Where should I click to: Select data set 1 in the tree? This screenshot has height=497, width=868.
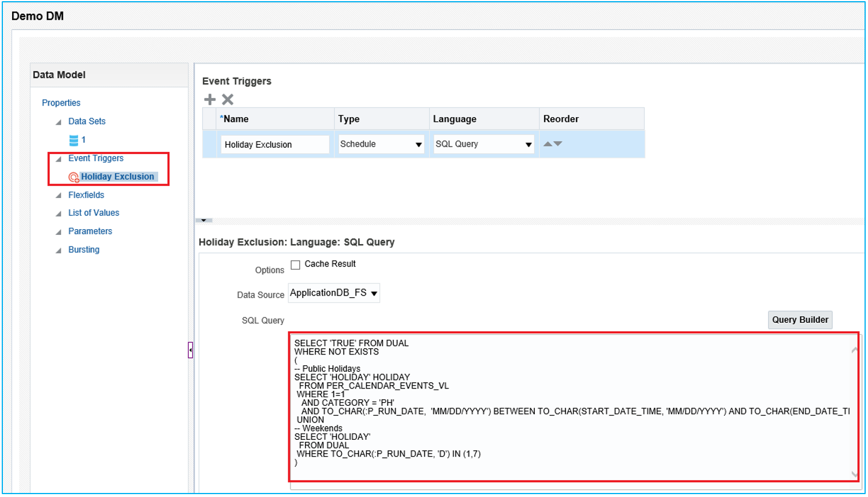click(83, 140)
